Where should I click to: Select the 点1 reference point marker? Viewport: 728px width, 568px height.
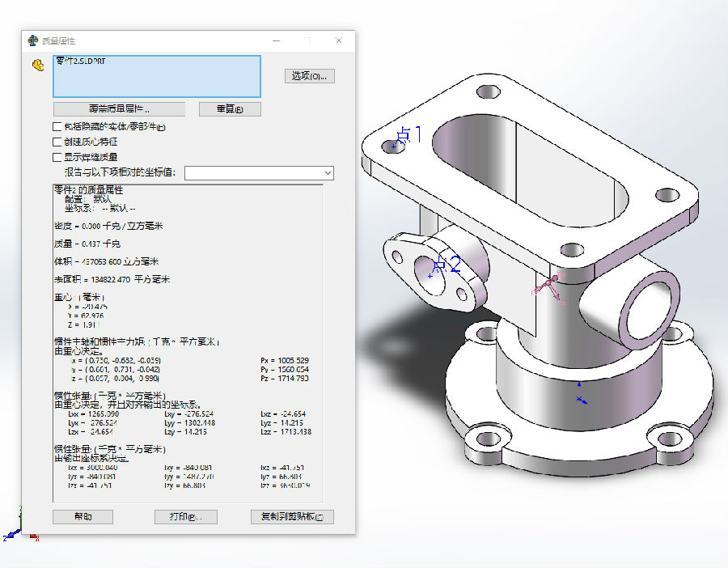pyautogui.click(x=394, y=146)
